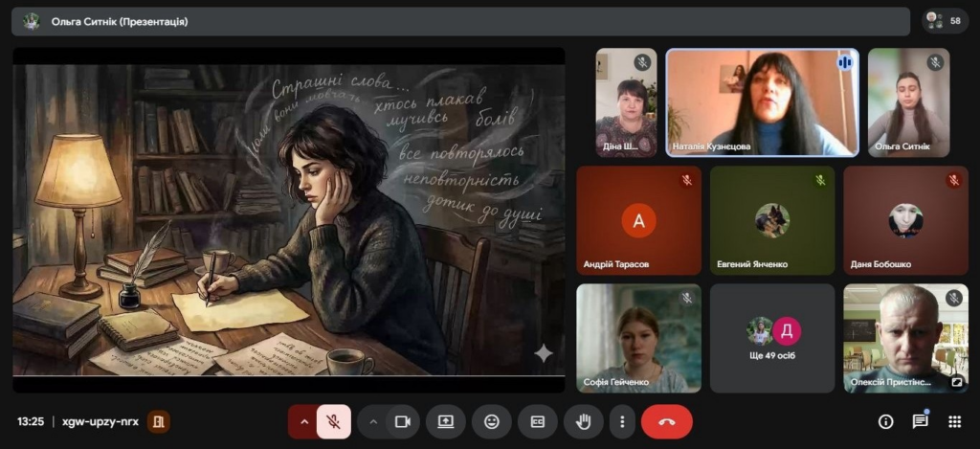Open the activities grid icon
Screen dimensions: 980x449
[x=954, y=421]
